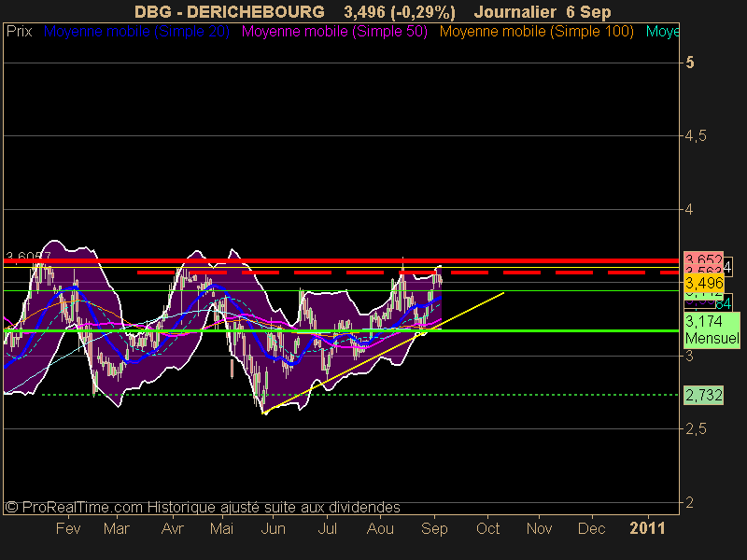Click the "2011" year label on the time axis

[647, 528]
